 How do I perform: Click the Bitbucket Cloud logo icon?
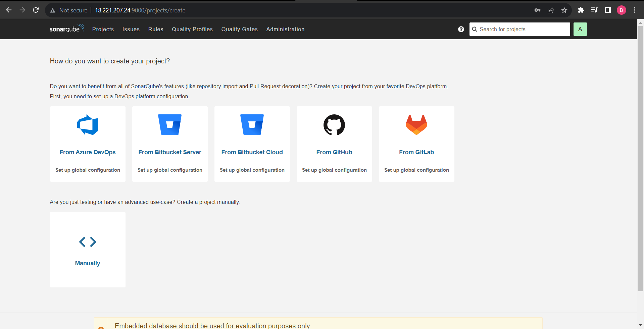252,125
